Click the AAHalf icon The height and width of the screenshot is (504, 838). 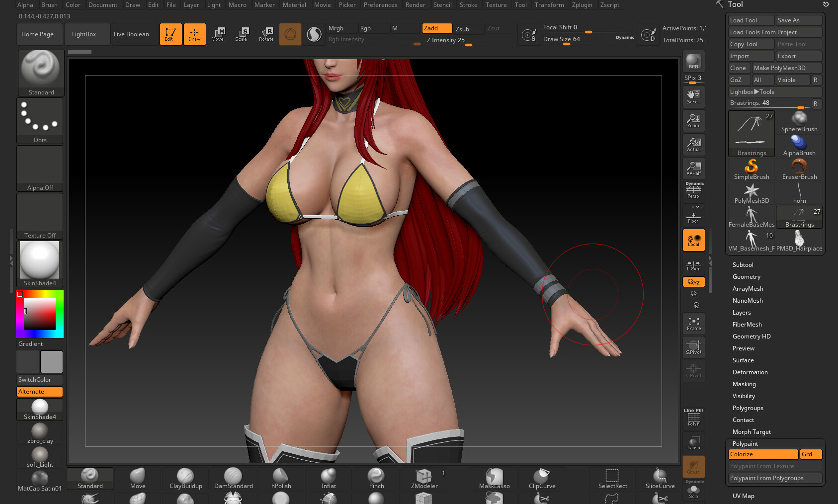pyautogui.click(x=693, y=168)
